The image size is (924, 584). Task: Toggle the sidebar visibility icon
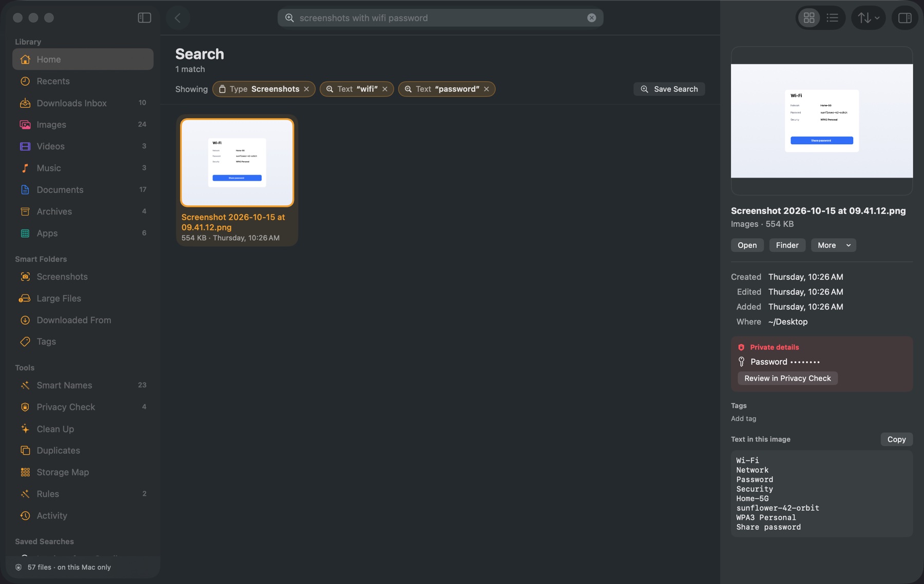click(144, 18)
